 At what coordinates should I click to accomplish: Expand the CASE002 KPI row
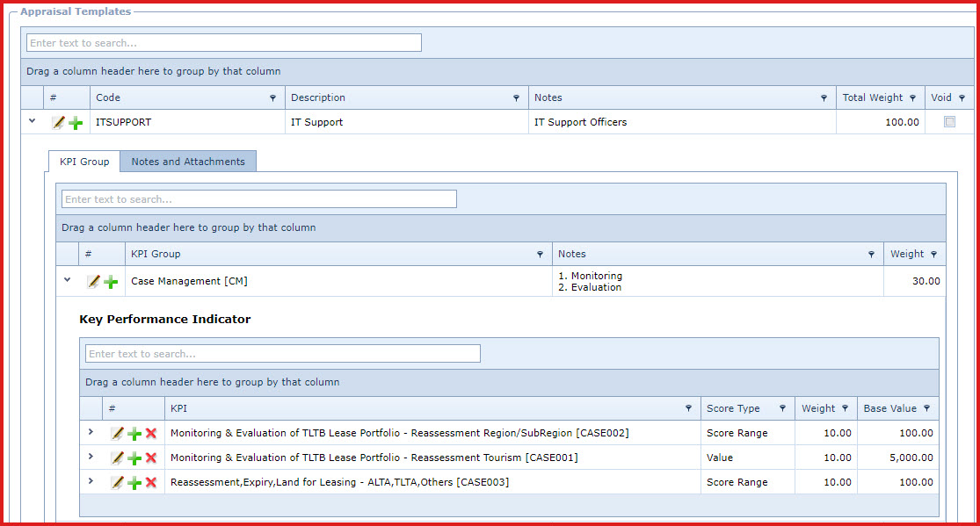[x=91, y=432]
